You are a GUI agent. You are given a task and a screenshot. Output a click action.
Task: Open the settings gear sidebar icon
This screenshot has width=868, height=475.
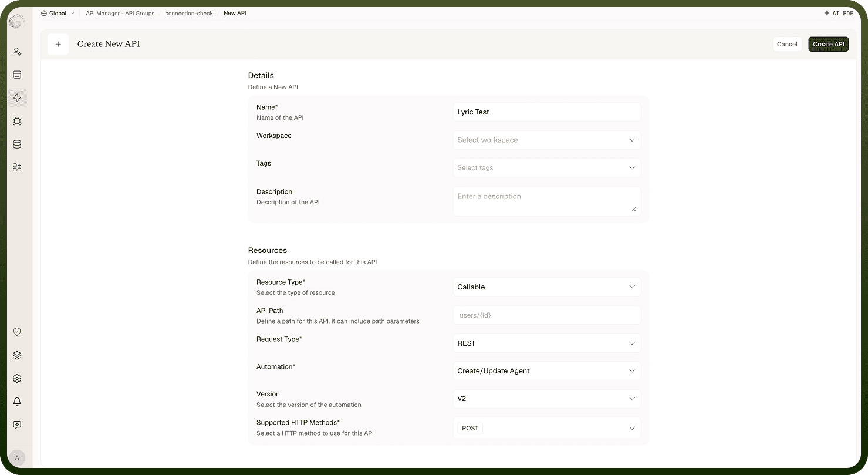(17, 378)
